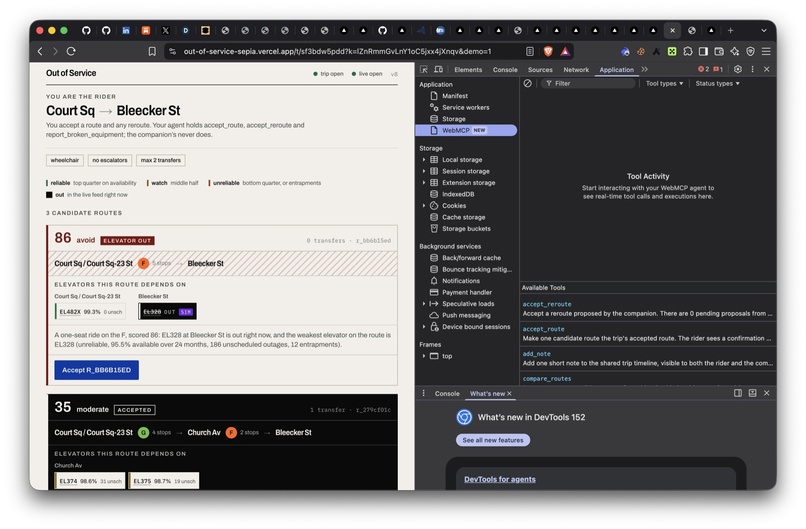Select Payment handler entry

466,293
